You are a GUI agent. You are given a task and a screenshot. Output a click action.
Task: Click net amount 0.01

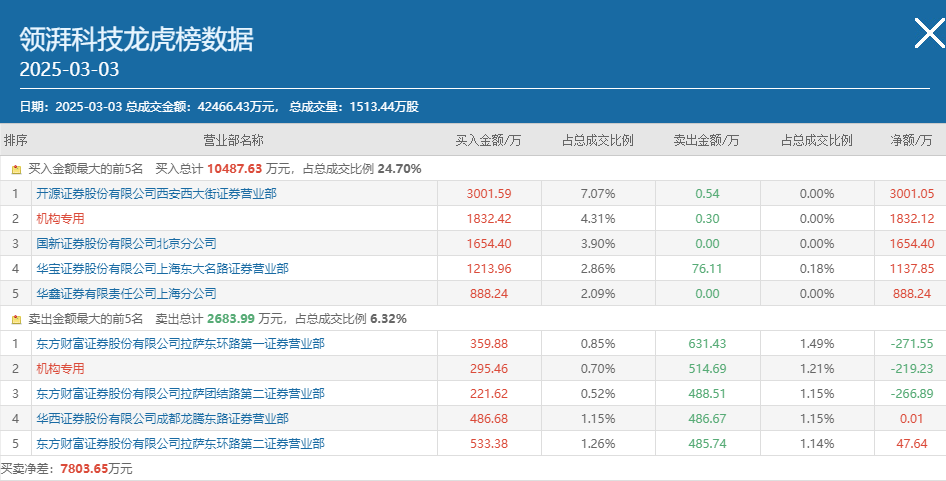pyautogui.click(x=912, y=419)
